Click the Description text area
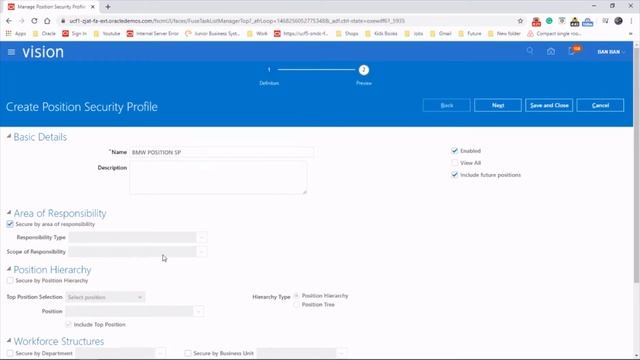Screen dimensions: 640x360 click(x=218, y=178)
